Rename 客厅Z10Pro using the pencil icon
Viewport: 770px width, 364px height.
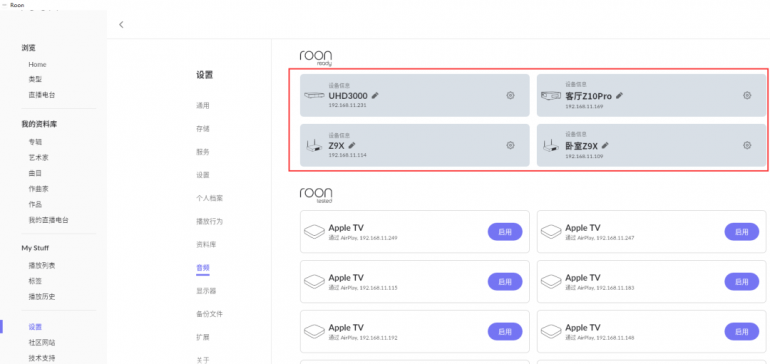click(x=619, y=96)
